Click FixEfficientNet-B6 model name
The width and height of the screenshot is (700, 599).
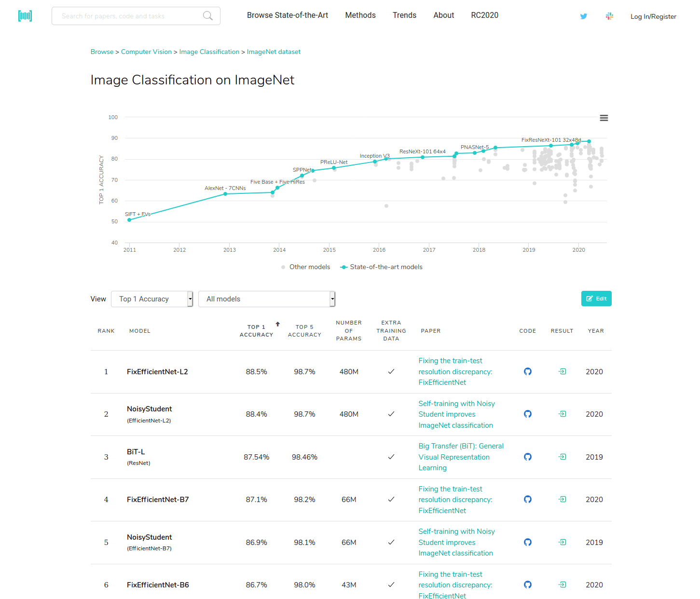[x=158, y=585]
